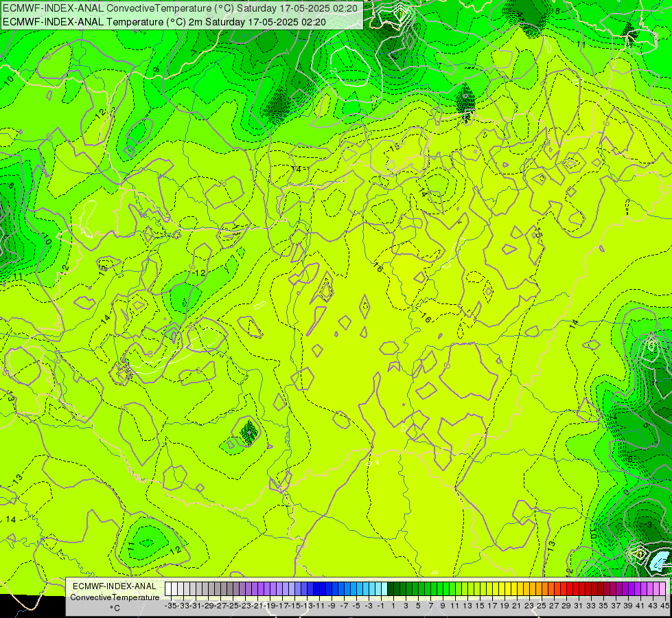Click the legend scale value 21
This screenshot has width=672, height=618.
(x=516, y=606)
